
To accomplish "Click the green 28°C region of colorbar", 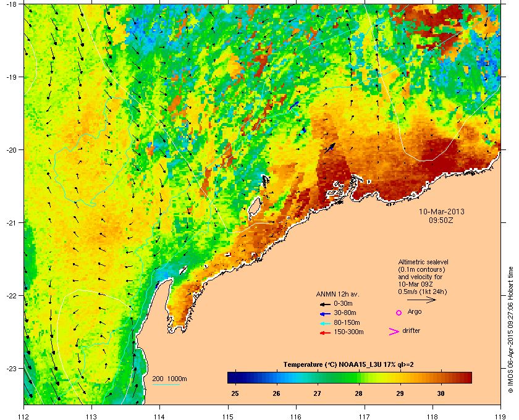I will click(x=358, y=377).
